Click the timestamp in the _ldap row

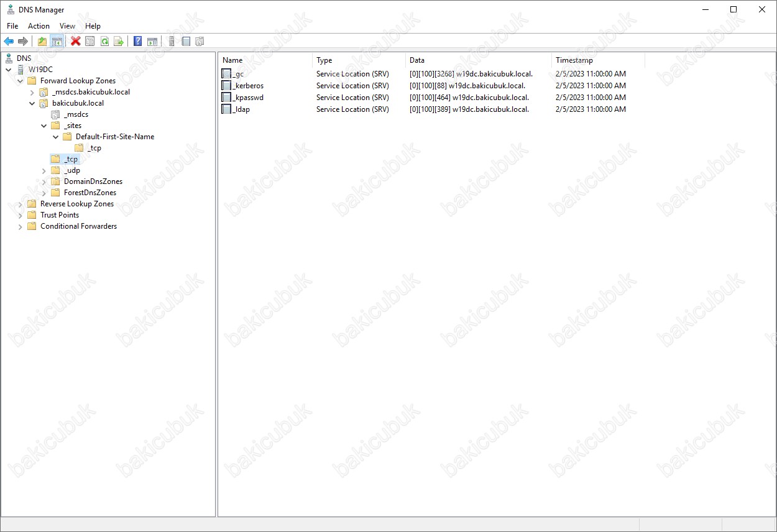pyautogui.click(x=591, y=109)
